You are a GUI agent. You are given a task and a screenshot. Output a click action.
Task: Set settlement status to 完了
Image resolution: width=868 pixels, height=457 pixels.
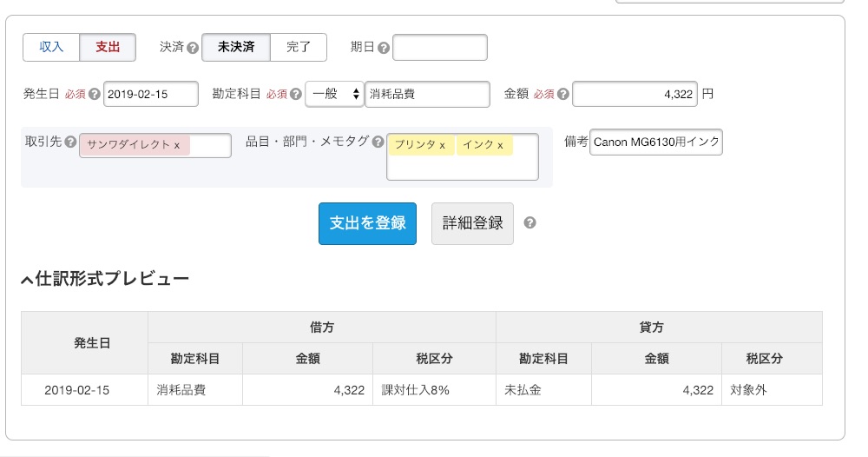click(299, 47)
